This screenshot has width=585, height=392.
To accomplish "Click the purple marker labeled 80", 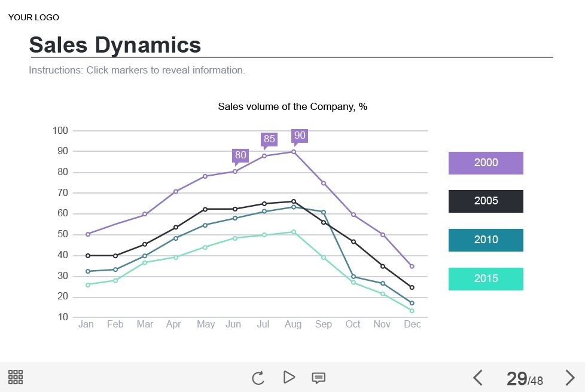I will coord(240,155).
